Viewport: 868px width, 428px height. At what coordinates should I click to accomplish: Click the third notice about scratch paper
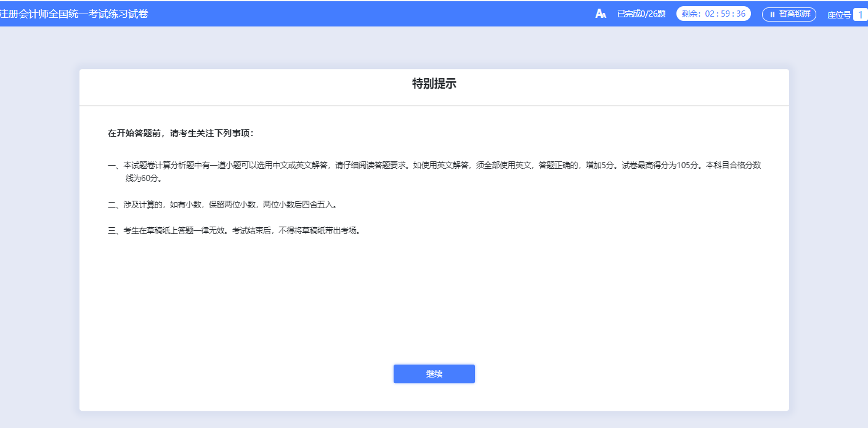pos(233,231)
